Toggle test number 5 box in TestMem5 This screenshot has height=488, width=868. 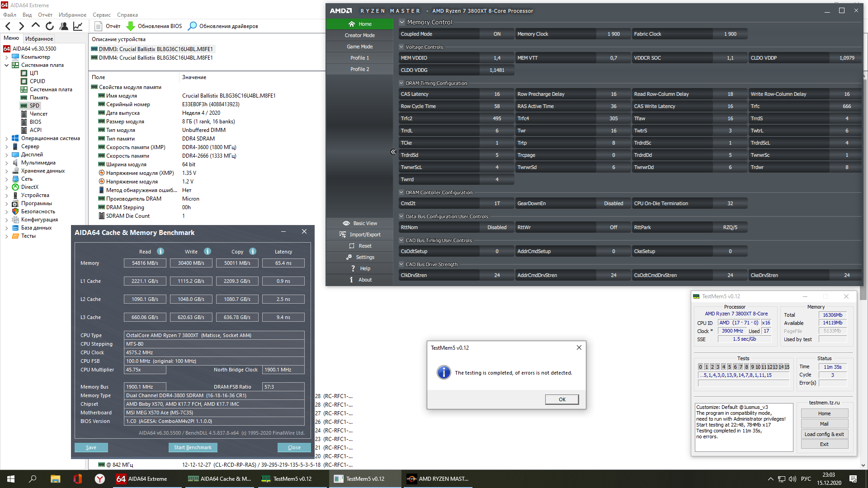point(729,367)
